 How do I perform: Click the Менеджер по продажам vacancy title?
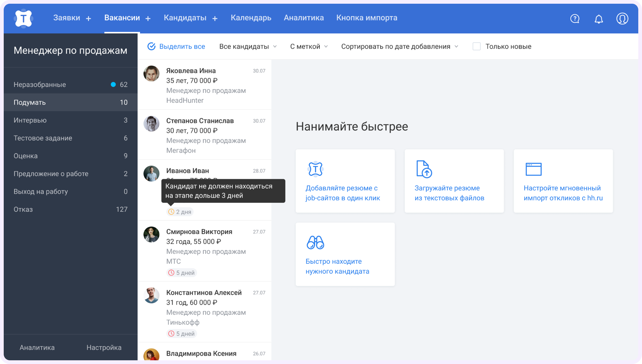point(70,50)
